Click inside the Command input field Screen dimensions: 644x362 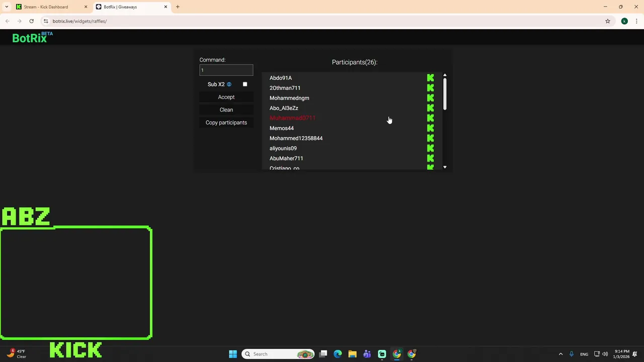click(226, 70)
